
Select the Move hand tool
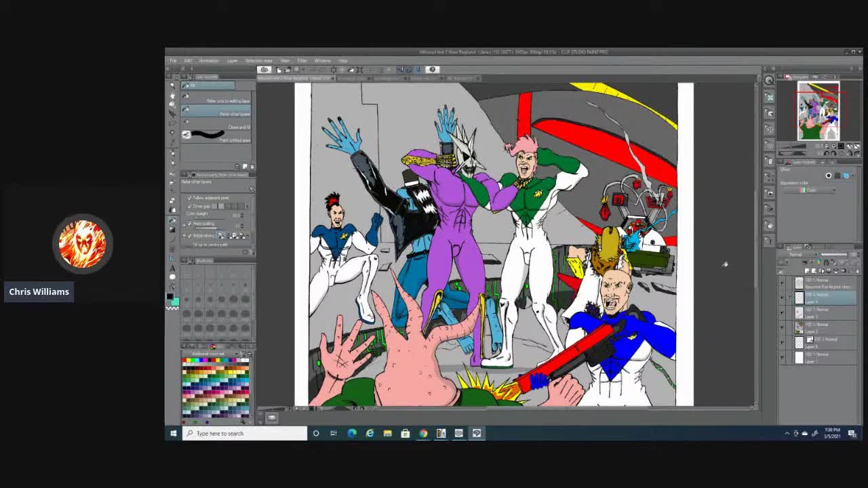pos(172,96)
